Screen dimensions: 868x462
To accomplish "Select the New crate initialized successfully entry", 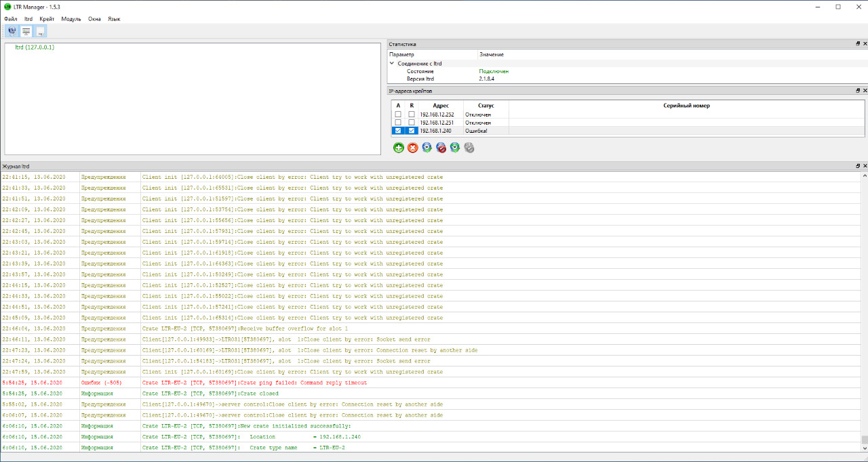I will [430, 426].
